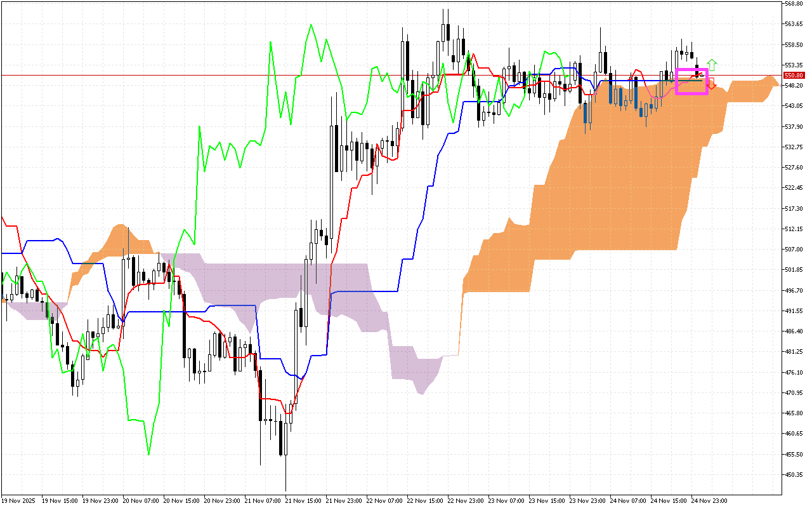Screen dimensions: 812x508
Task: Select the 24 Nov 23:00 time label
Action: [709, 501]
